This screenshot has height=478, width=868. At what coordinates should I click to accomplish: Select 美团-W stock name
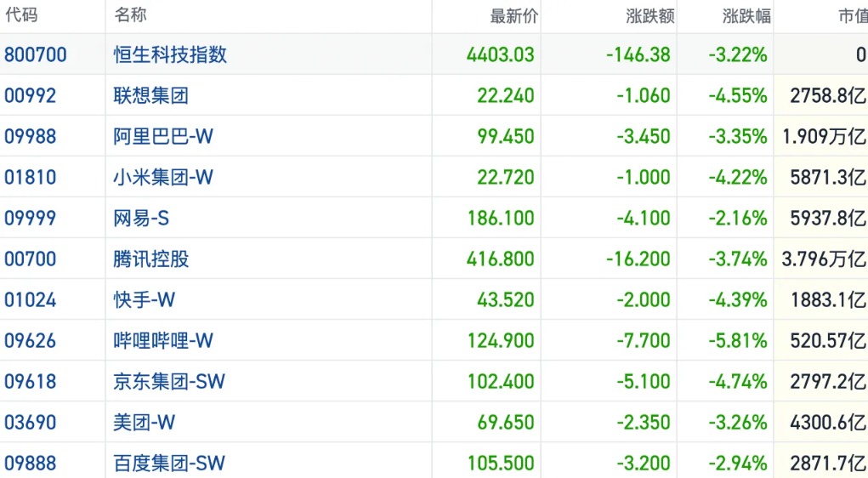[145, 423]
